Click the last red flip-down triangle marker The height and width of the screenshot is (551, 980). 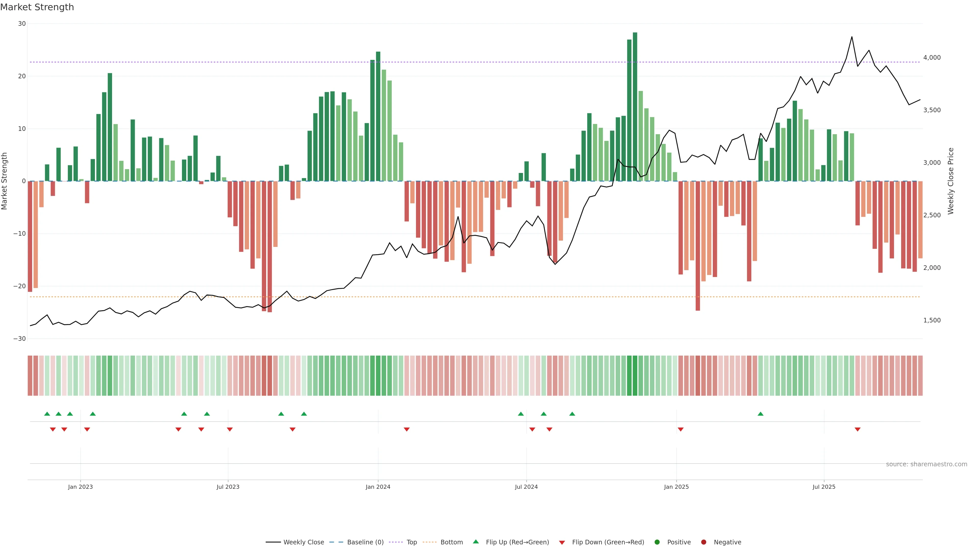[857, 429]
